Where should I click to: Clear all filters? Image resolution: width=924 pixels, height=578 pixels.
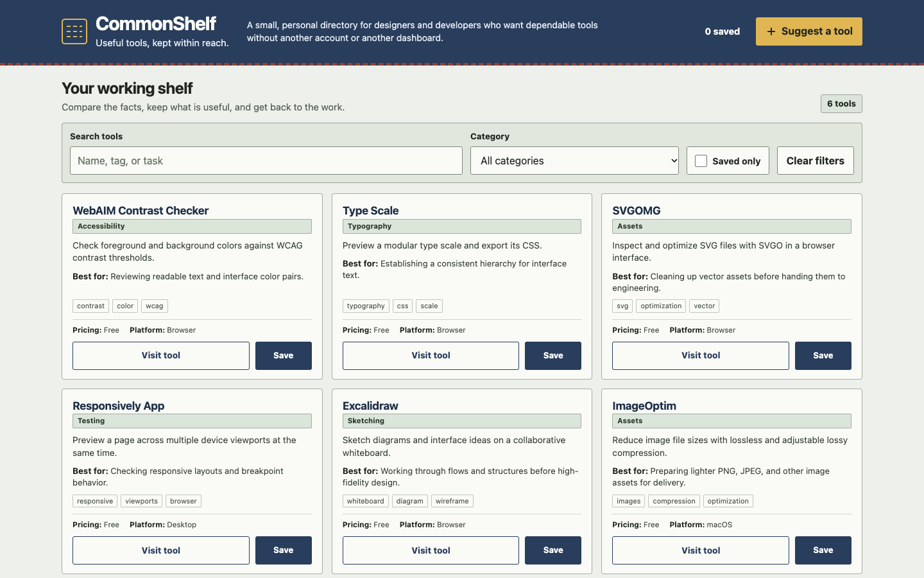(x=816, y=161)
